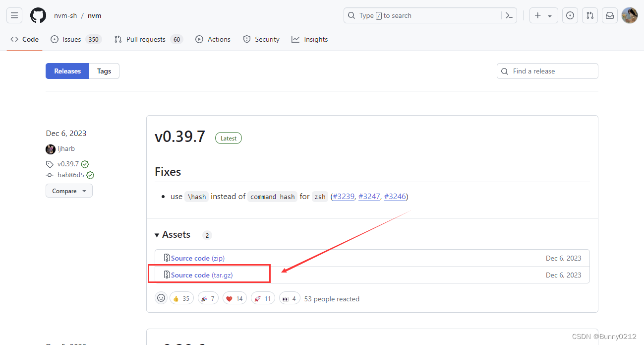Open pull request #3247 link
644x345 pixels.
(x=369, y=197)
